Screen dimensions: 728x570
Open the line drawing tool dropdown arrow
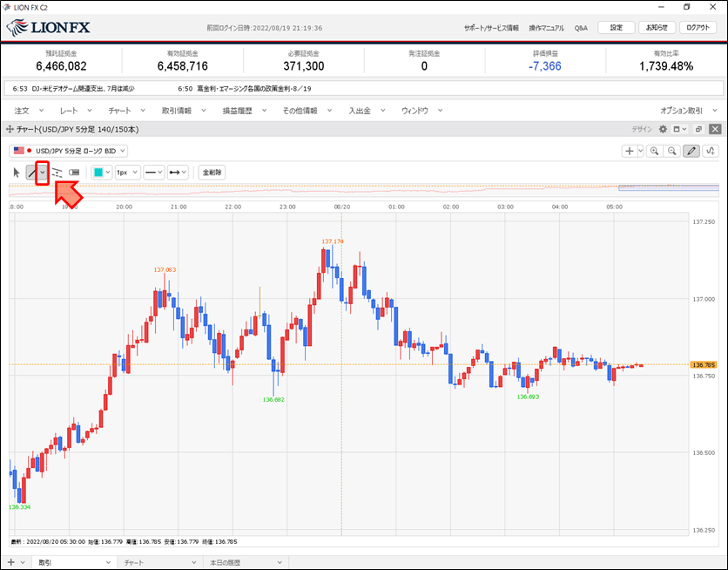(43, 173)
